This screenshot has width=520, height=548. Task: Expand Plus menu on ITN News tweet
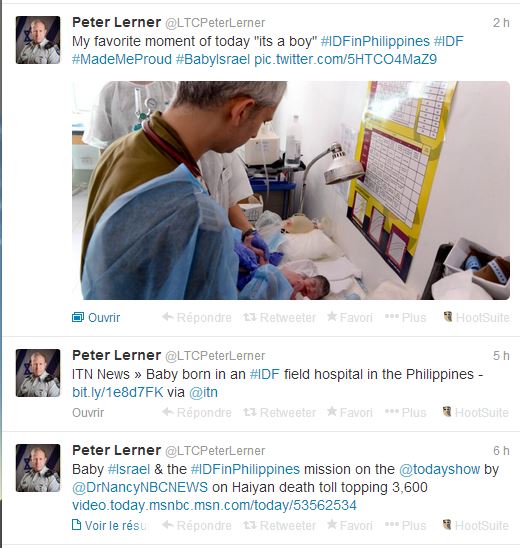click(405, 412)
